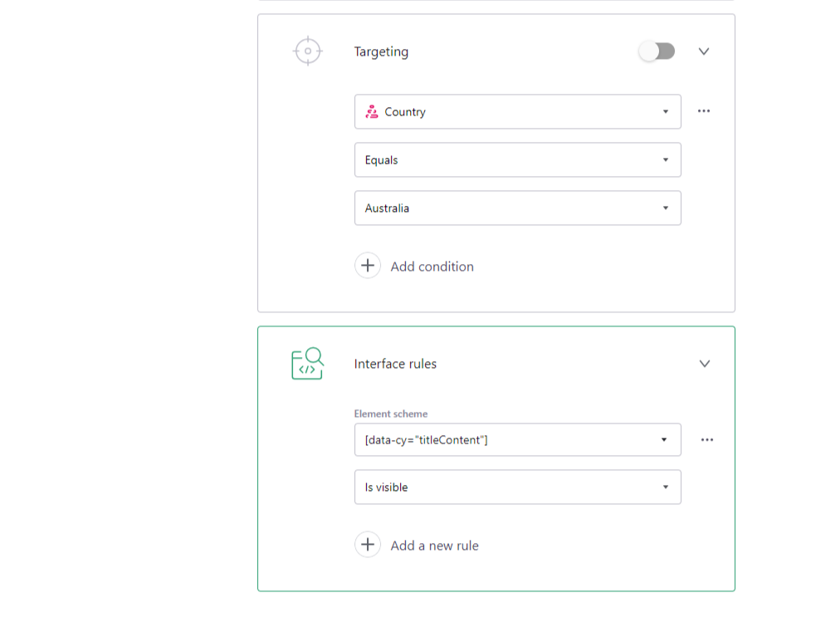Image resolution: width=840 pixels, height=632 pixels.
Task: Open the Australia country selector
Action: pos(517,208)
